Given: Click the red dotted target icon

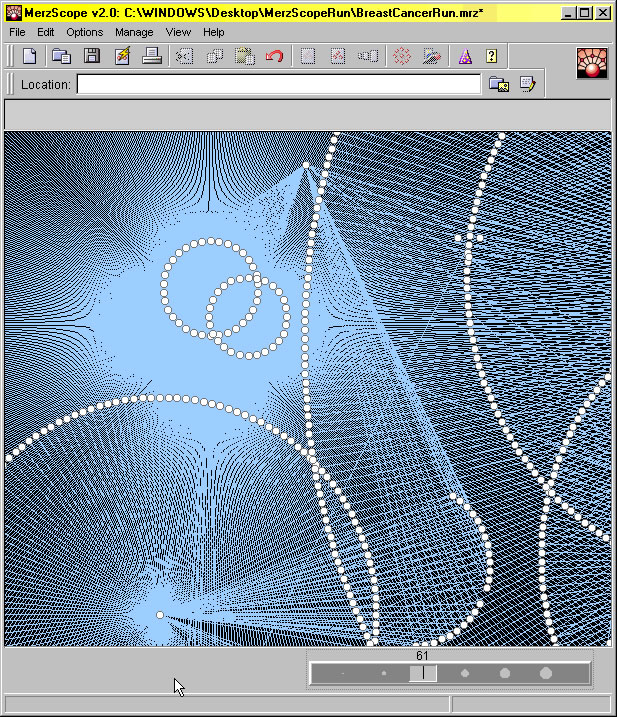Looking at the screenshot, I should pyautogui.click(x=402, y=57).
